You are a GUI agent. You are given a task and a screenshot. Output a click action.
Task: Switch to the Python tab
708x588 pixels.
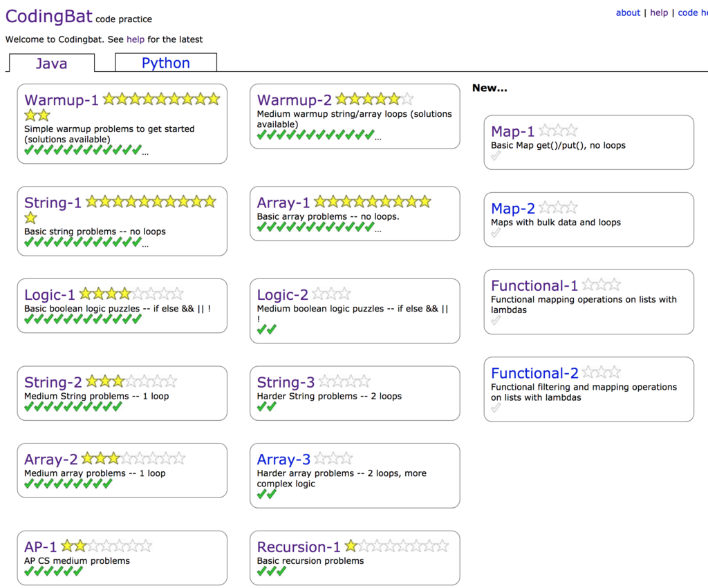click(x=166, y=63)
